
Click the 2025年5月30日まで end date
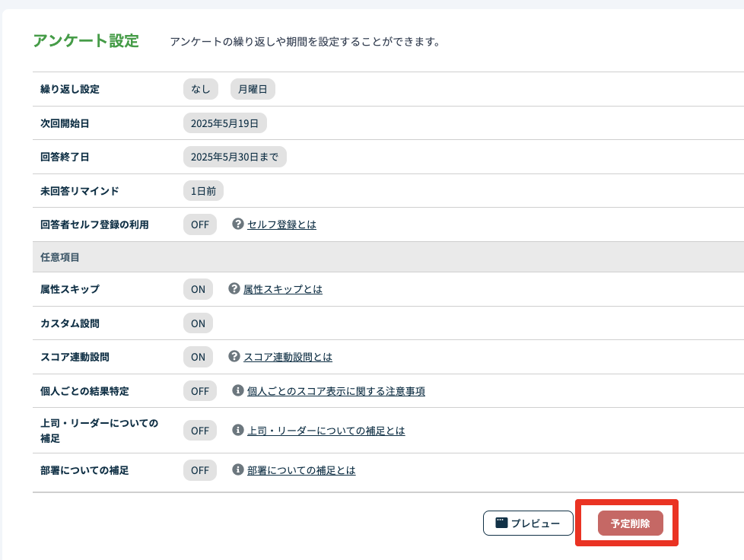tap(234, 157)
